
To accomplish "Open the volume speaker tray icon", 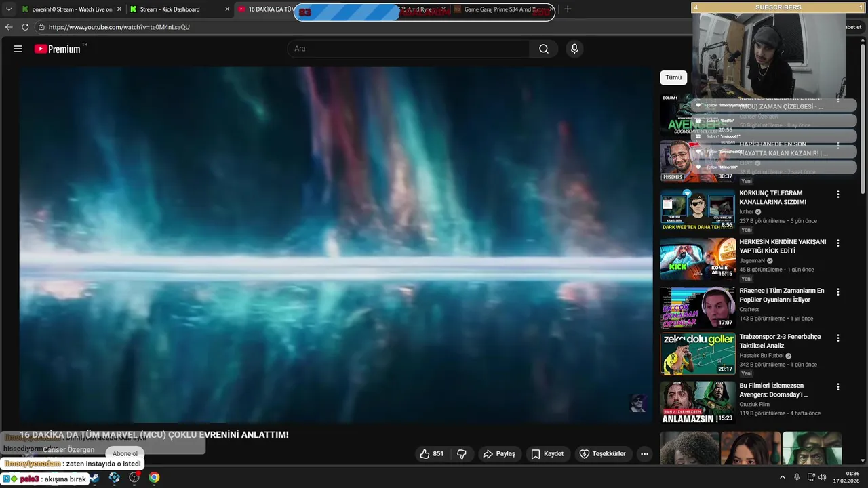I will point(822,478).
